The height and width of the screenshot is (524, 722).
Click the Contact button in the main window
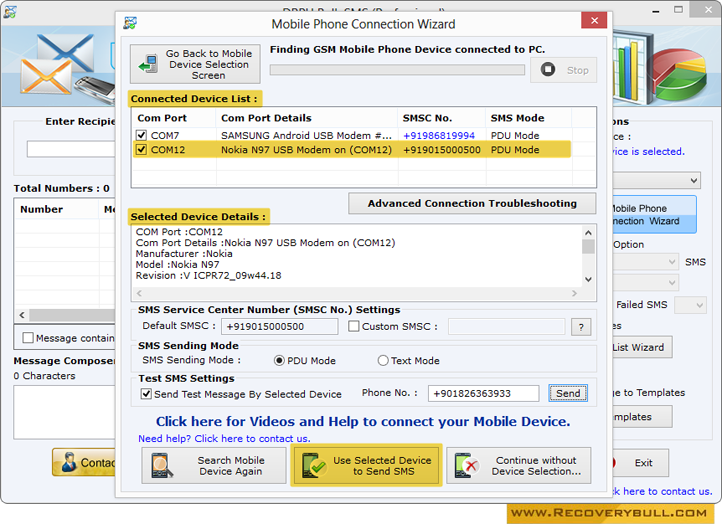pos(84,462)
